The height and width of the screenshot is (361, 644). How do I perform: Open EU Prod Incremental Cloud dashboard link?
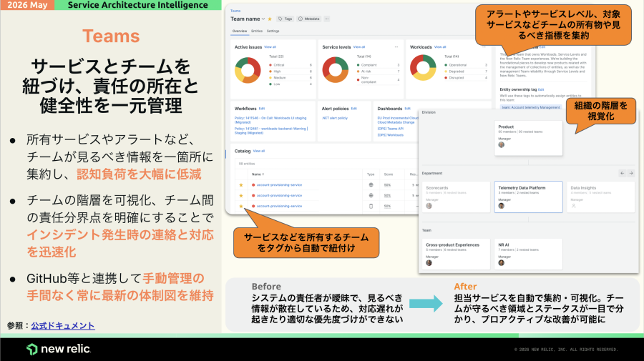point(398,120)
